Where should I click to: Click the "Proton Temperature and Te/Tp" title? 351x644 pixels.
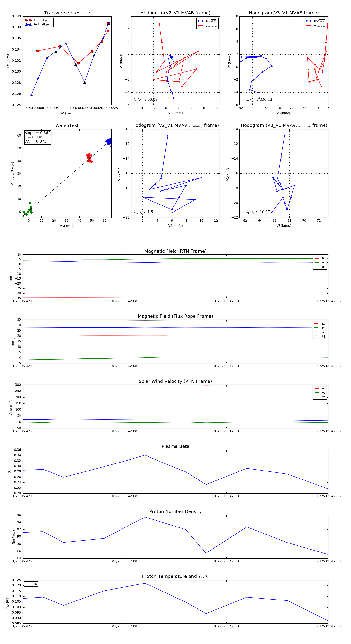click(175, 576)
